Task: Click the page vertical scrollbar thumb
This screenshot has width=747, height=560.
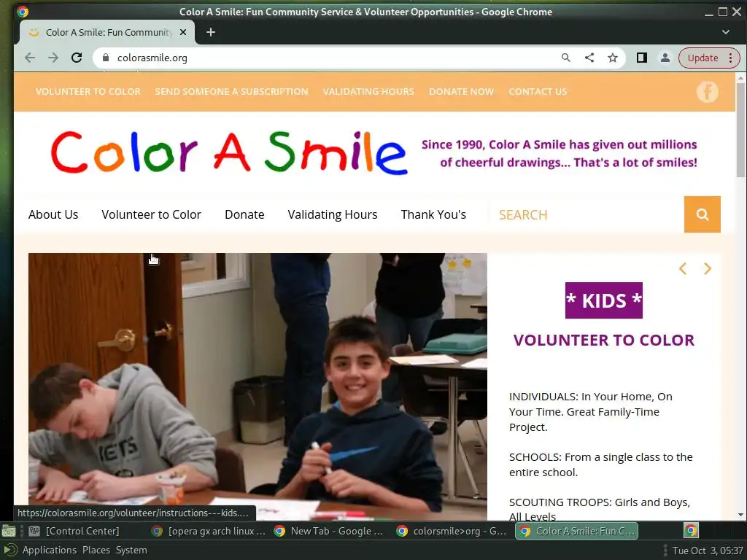Action: pos(741,130)
